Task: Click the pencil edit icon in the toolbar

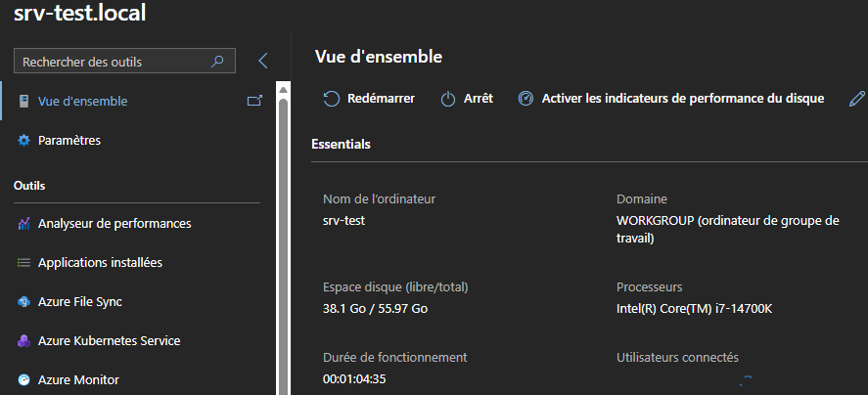Action: pyautogui.click(x=856, y=99)
